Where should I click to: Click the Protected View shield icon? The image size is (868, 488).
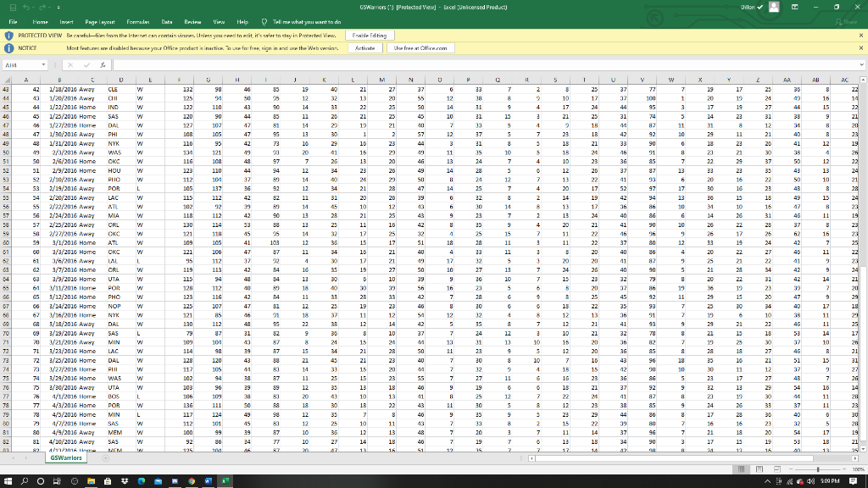pyautogui.click(x=8, y=36)
